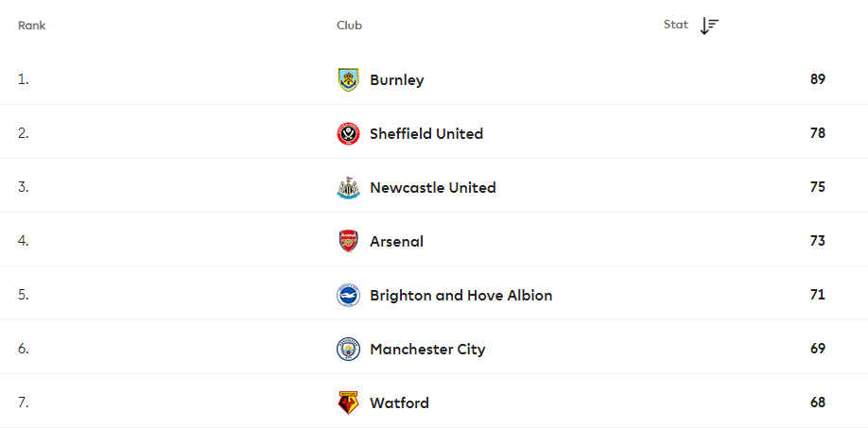Screen dimensions: 868x428
Task: Open Brighton and Hove Albion link
Action: click(x=461, y=296)
